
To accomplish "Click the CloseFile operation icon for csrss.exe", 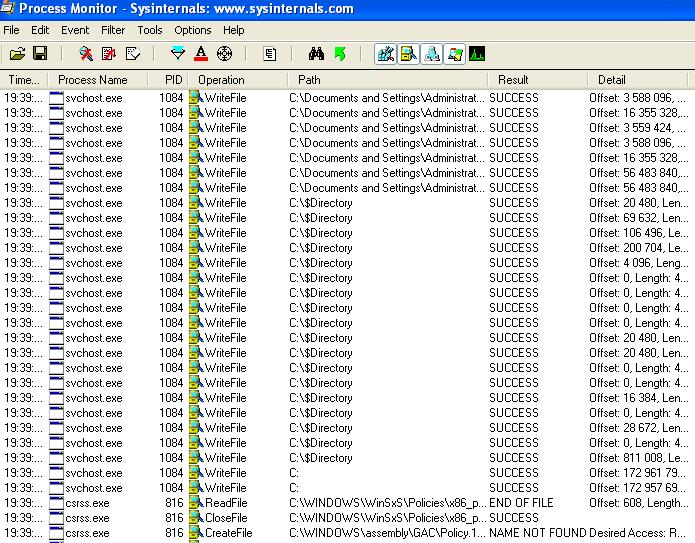I will tap(196, 518).
